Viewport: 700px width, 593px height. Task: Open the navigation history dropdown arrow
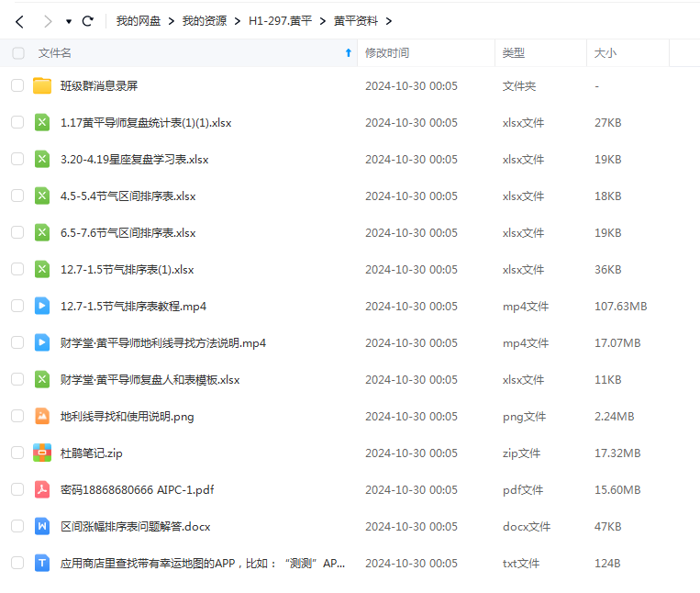tap(69, 21)
